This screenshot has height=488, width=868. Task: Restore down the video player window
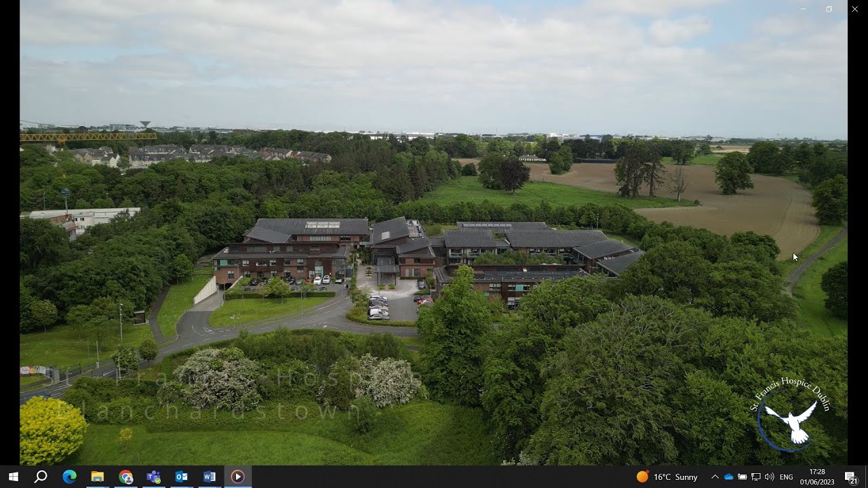(829, 9)
